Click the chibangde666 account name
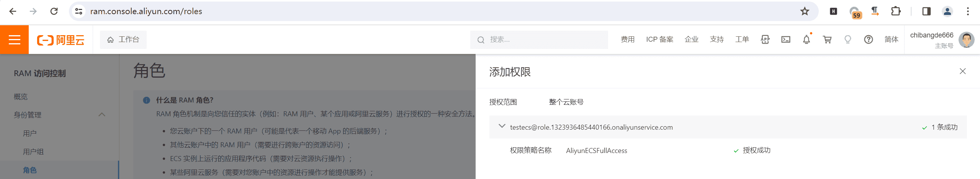This screenshot has height=179, width=980. (x=931, y=35)
